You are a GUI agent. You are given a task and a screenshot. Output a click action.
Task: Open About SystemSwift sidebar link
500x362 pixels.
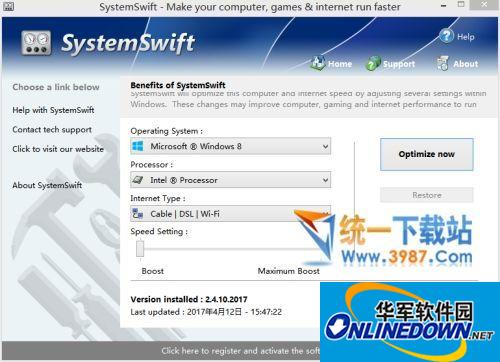(47, 185)
